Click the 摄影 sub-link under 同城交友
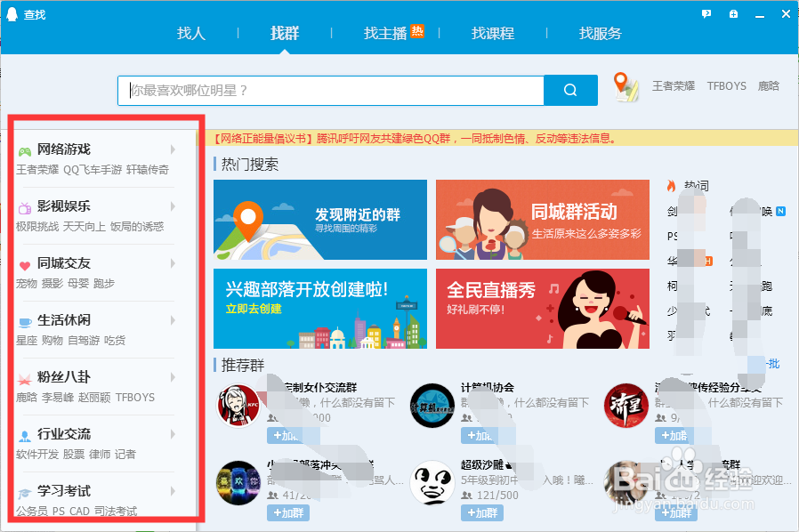The width and height of the screenshot is (799, 532). [x=52, y=283]
